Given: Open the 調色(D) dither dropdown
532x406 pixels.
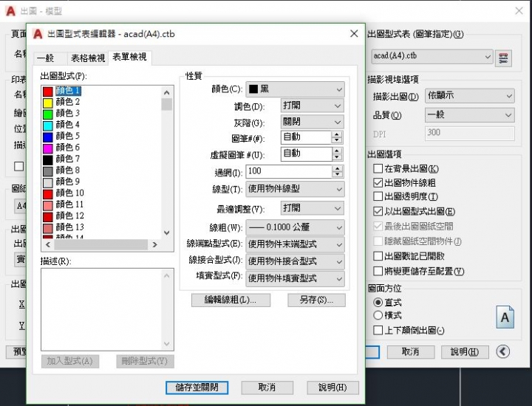Looking at the screenshot, I should (312, 106).
